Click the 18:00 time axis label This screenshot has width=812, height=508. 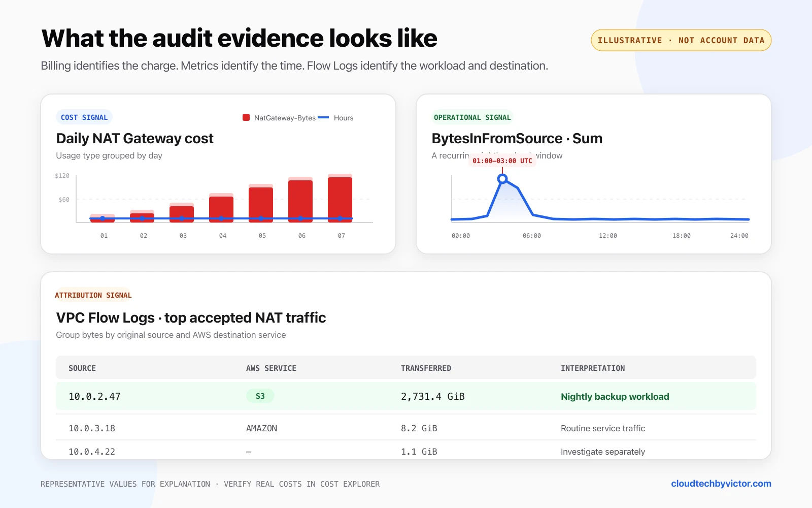682,236
